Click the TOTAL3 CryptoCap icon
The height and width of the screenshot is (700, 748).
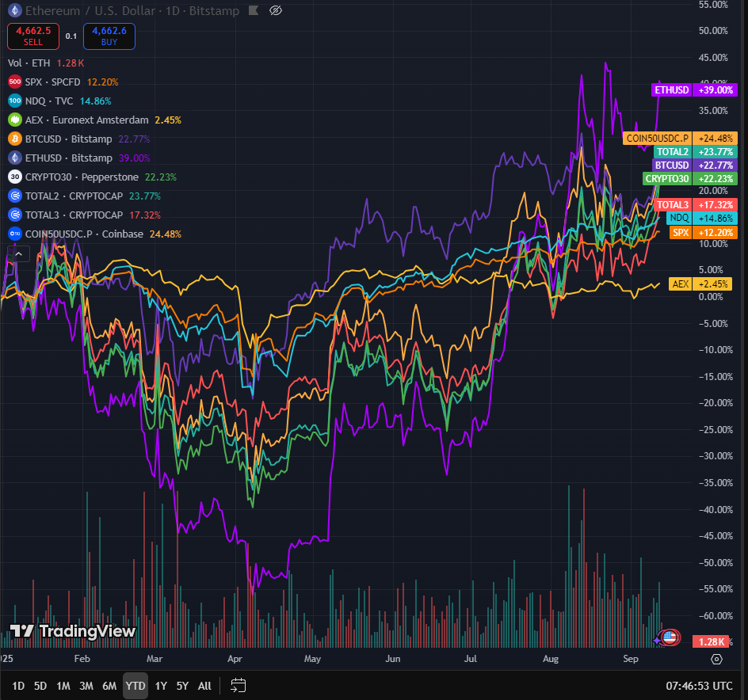click(15, 215)
